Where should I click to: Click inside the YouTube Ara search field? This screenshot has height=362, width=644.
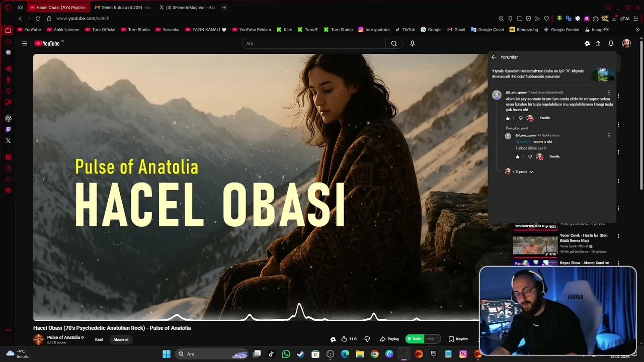[x=314, y=43]
